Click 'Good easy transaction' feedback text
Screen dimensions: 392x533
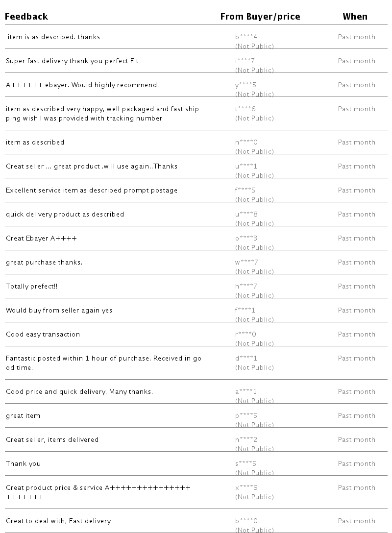click(x=43, y=334)
